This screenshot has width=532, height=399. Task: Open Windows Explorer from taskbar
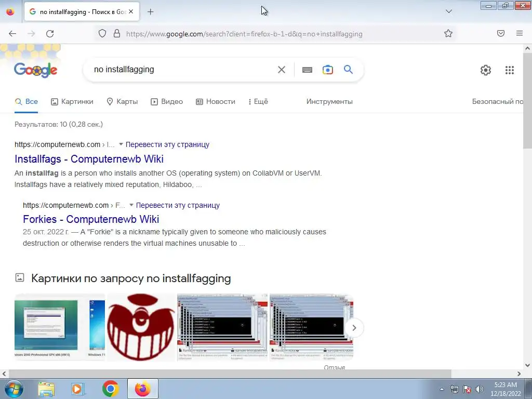click(x=46, y=389)
